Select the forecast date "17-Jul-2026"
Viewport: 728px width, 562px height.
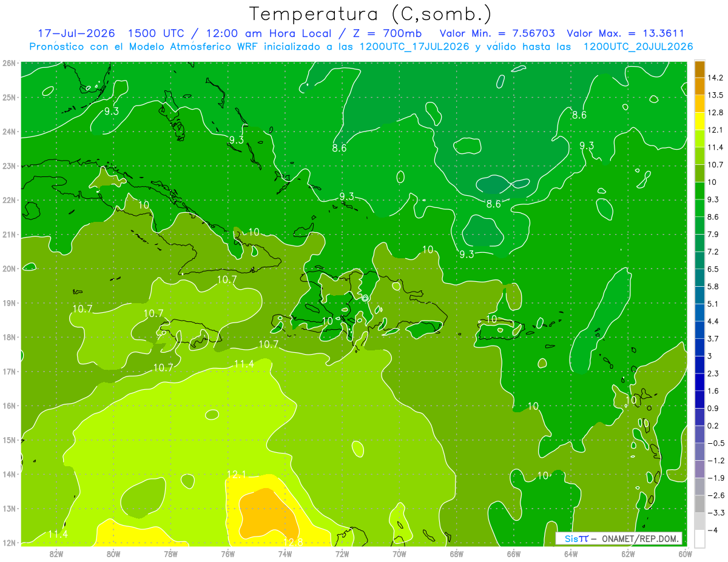[x=76, y=33]
